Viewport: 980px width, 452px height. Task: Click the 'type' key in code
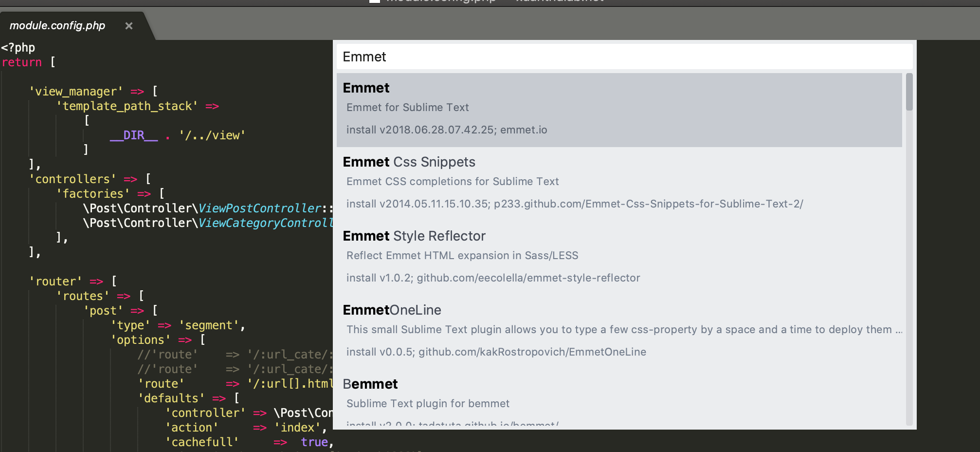point(130,325)
